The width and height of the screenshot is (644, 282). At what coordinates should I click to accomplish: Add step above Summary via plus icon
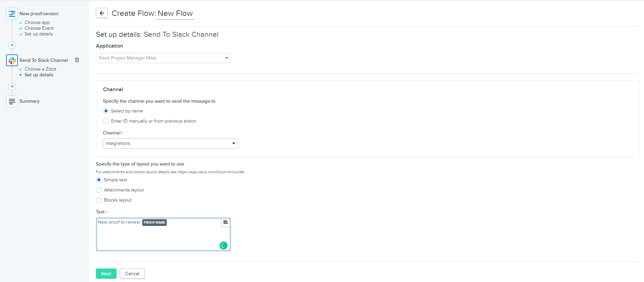pyautogui.click(x=12, y=86)
